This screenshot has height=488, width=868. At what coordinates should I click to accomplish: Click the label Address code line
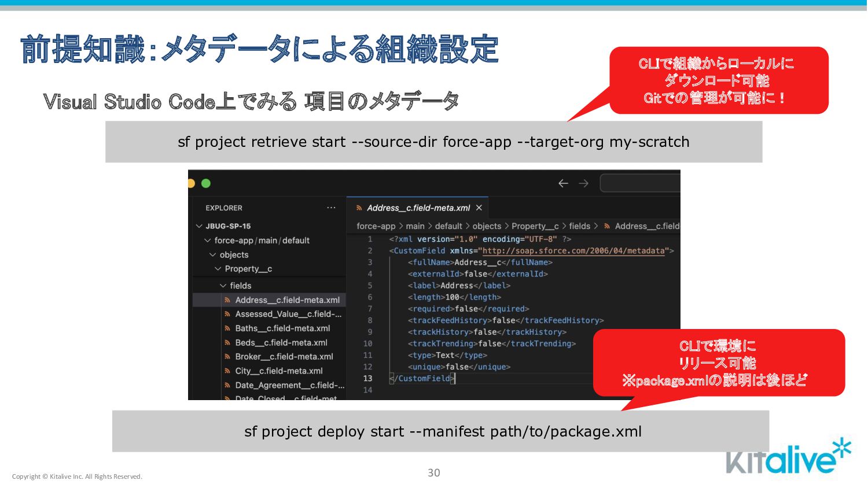[x=459, y=286]
